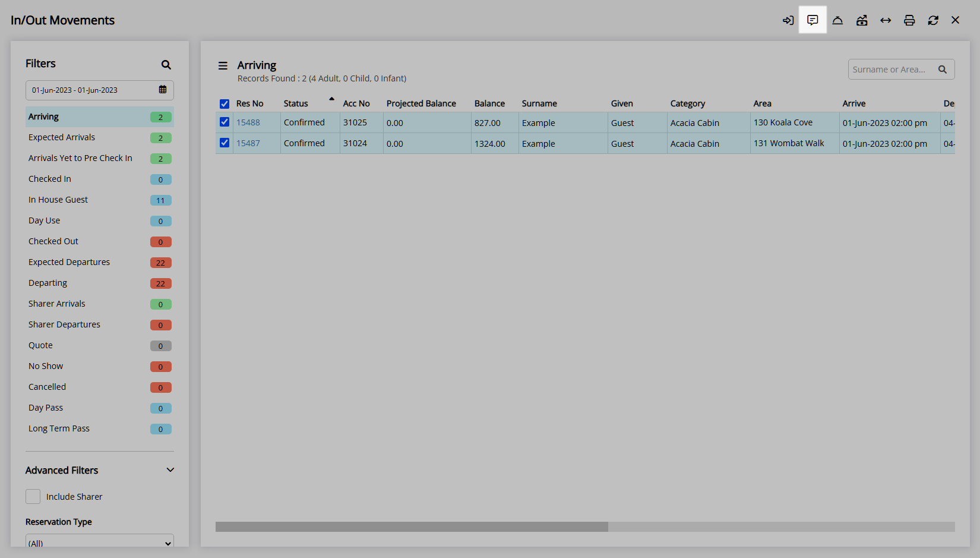Close the In/Out Movements window
This screenshot has width=980, height=558.
(955, 20)
